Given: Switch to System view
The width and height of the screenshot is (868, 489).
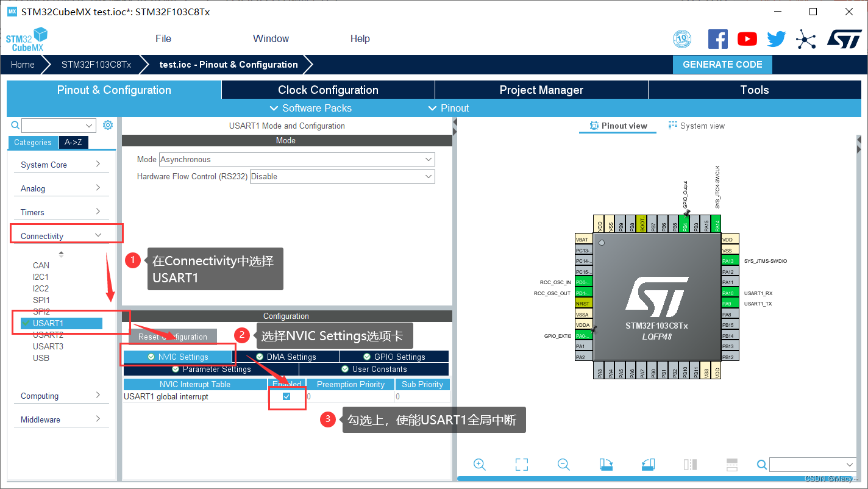Looking at the screenshot, I should coord(696,126).
